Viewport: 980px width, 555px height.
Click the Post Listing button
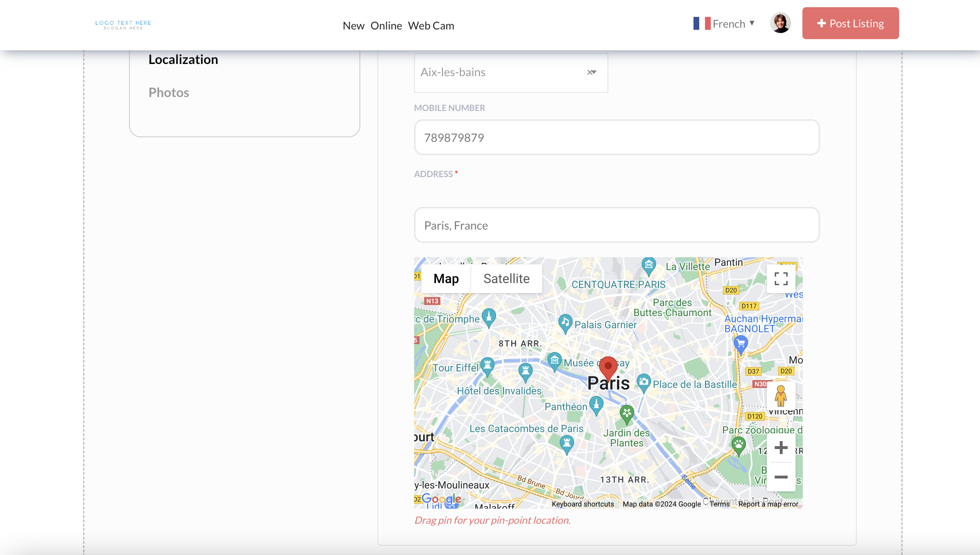850,23
